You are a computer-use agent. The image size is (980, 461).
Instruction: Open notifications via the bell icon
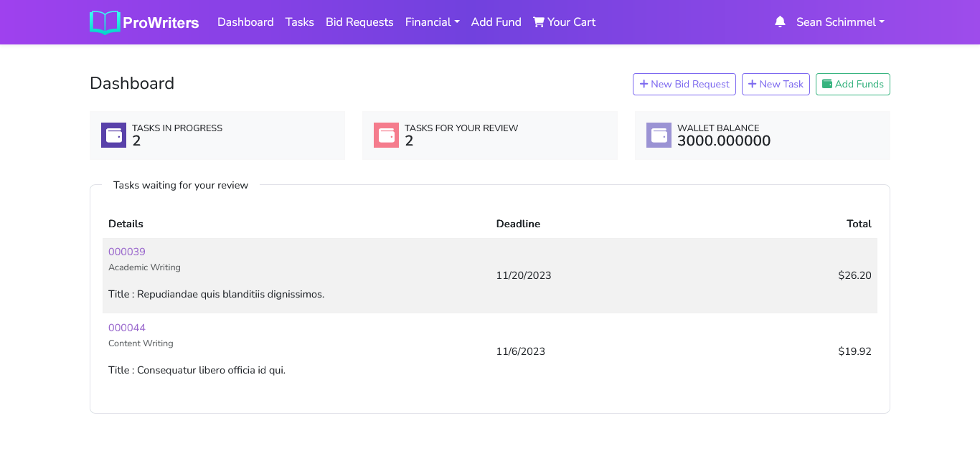[780, 22]
